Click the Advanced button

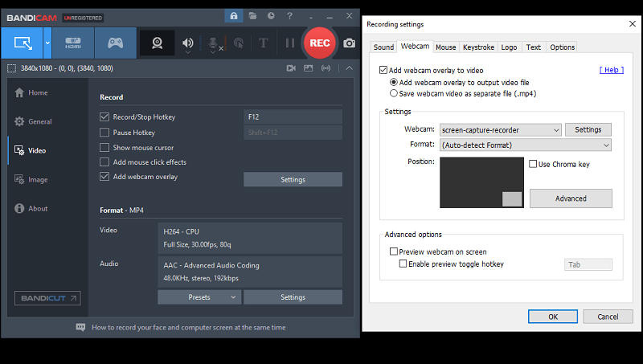pos(571,198)
